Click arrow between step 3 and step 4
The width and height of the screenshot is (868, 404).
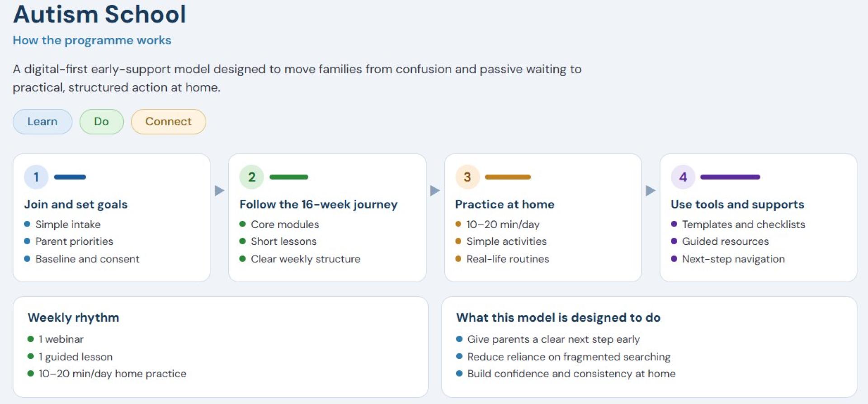[651, 190]
